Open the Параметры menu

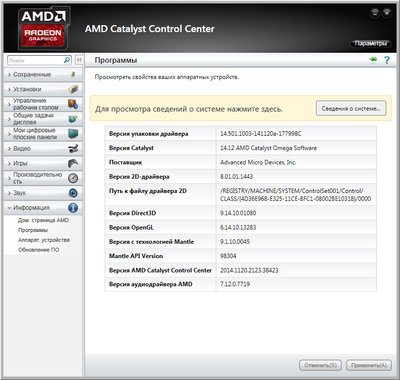tap(371, 43)
